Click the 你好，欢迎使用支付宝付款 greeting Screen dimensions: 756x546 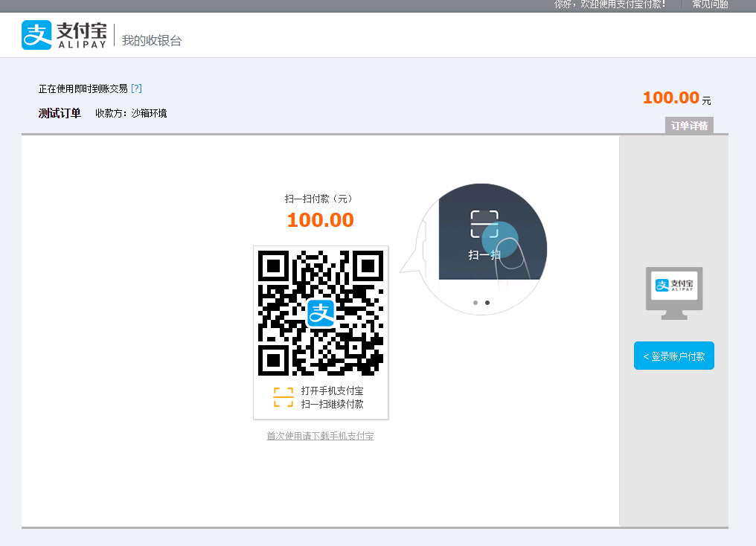[610, 4]
